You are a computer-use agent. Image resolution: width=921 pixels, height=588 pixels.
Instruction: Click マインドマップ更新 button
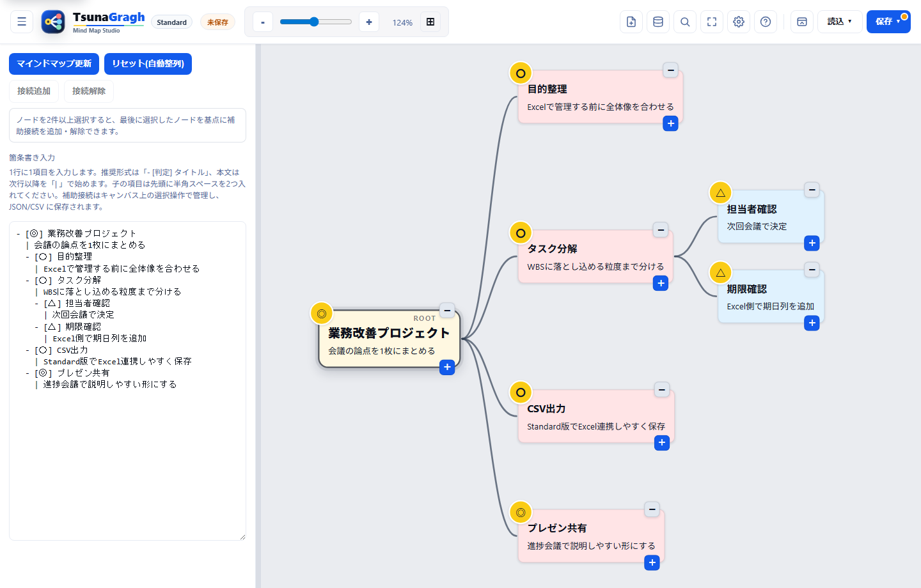[x=54, y=64]
